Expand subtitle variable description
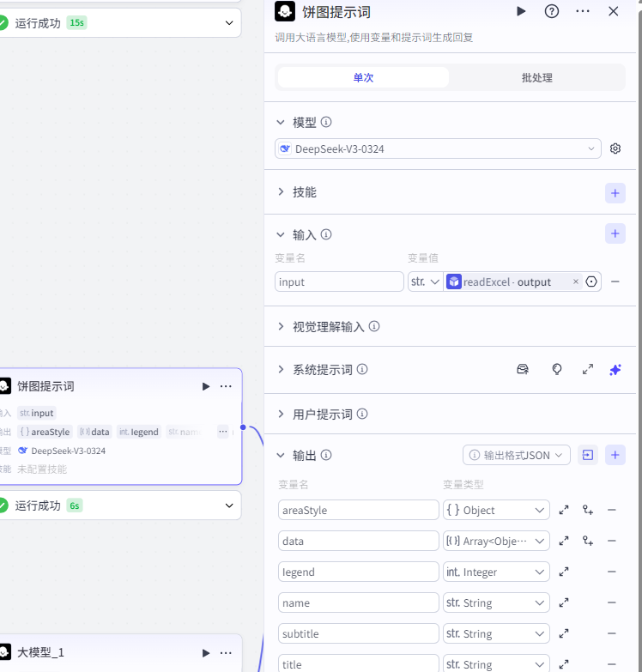The image size is (642, 672). click(564, 633)
